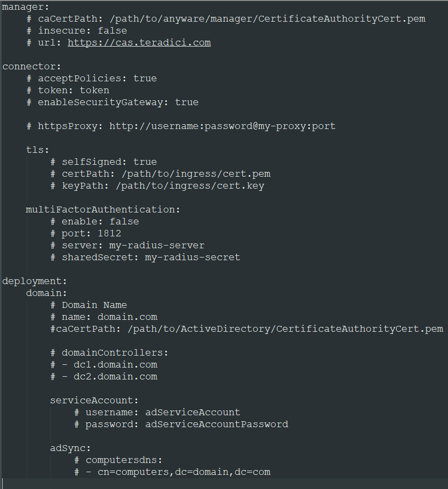Click the acceptPolicies: true line

pyautogui.click(x=92, y=78)
